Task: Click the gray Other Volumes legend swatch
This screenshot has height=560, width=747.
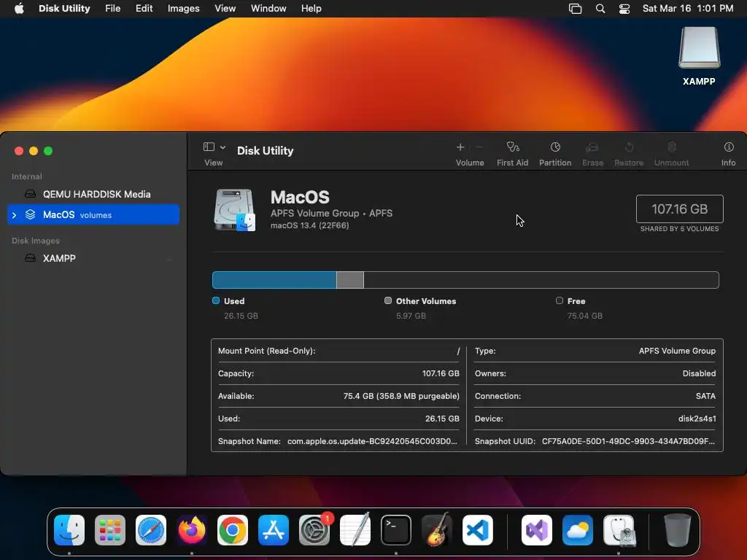Action: 388,300
